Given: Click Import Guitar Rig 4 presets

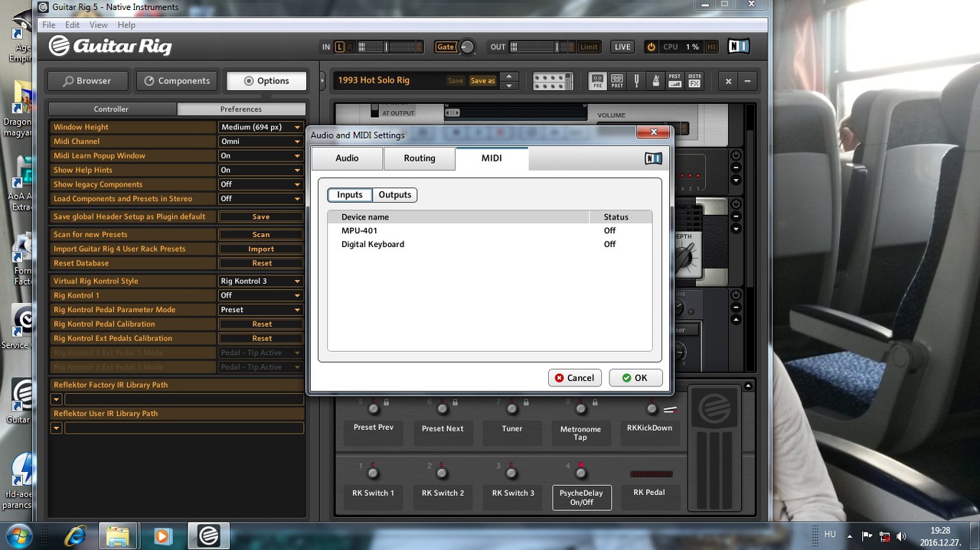Looking at the screenshot, I should click(x=261, y=249).
